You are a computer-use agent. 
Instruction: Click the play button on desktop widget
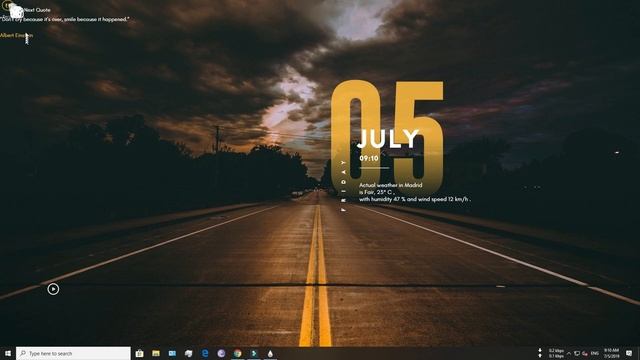[x=53, y=289]
